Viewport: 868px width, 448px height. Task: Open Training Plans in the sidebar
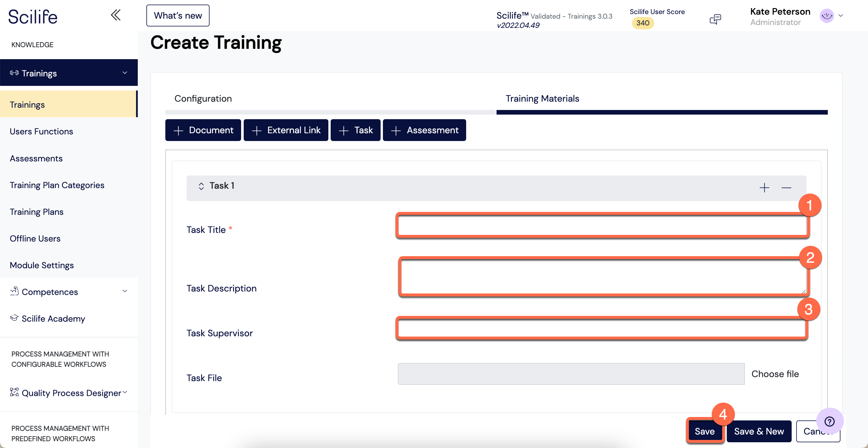(36, 212)
